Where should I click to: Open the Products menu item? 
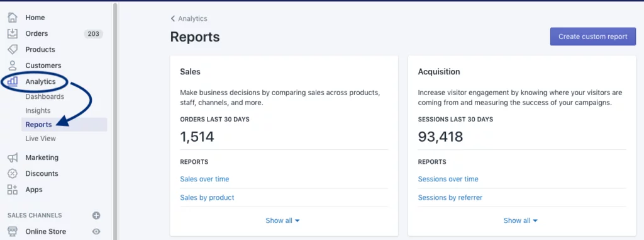tap(40, 49)
